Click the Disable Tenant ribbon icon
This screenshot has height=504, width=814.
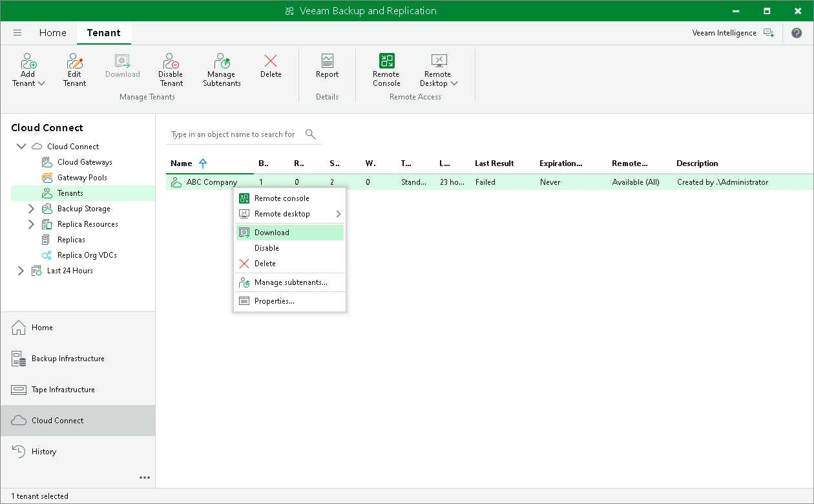tap(171, 61)
